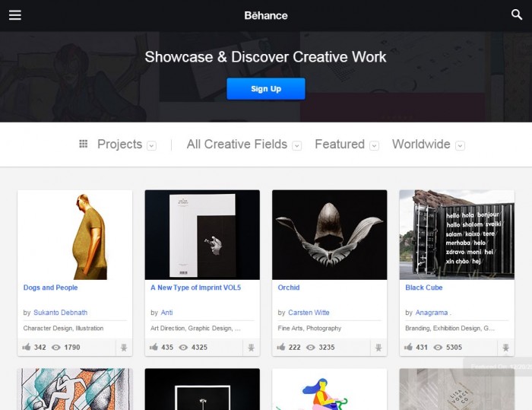Click the ribbon badge on Dogs and People

point(122,348)
